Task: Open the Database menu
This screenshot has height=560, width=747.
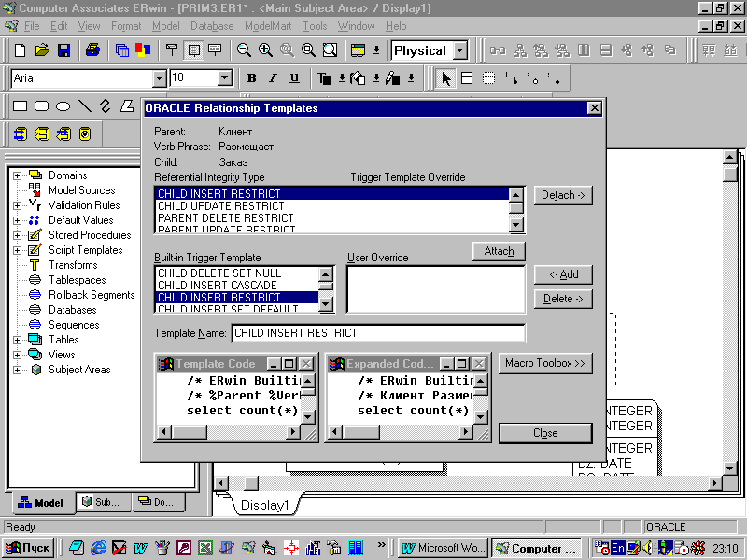Action: pos(212,26)
